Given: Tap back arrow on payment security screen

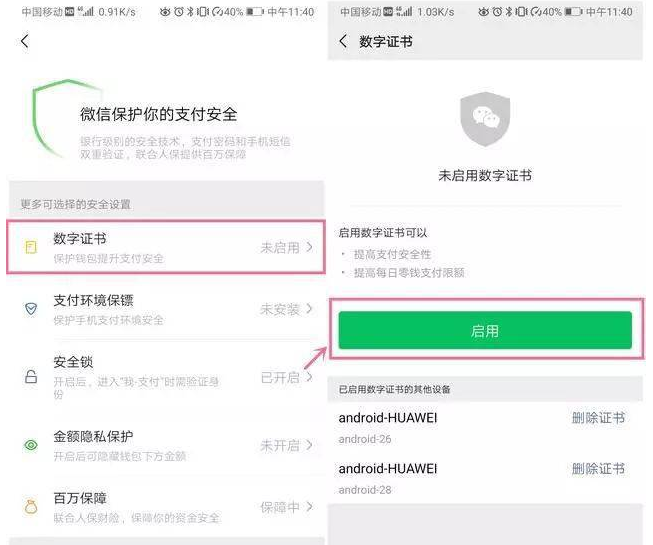Looking at the screenshot, I should tap(25, 41).
